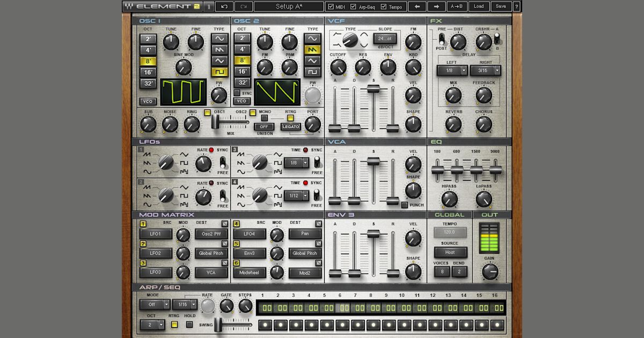The height and width of the screenshot is (338, 644).
Task: Select OSC 2 octave 8'
Action: 243,60
